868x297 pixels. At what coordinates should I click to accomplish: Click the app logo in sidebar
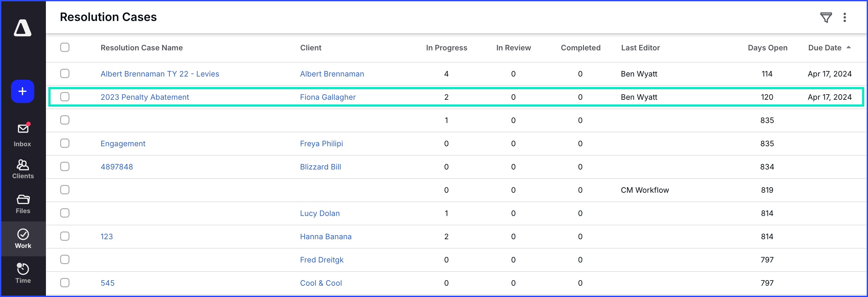pos(23,28)
